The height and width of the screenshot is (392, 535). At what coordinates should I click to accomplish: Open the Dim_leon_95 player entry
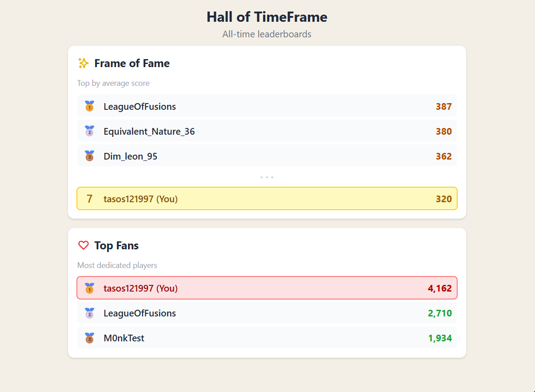[267, 156]
